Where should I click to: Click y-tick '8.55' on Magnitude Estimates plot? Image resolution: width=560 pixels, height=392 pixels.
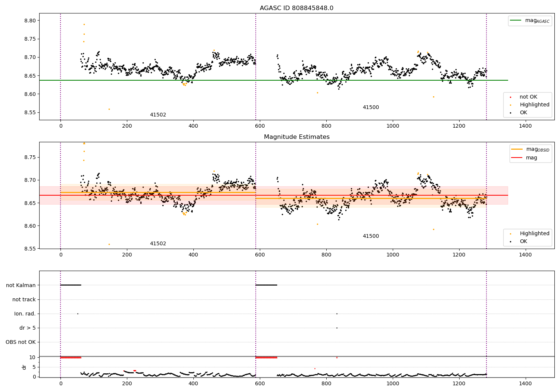click(30, 249)
